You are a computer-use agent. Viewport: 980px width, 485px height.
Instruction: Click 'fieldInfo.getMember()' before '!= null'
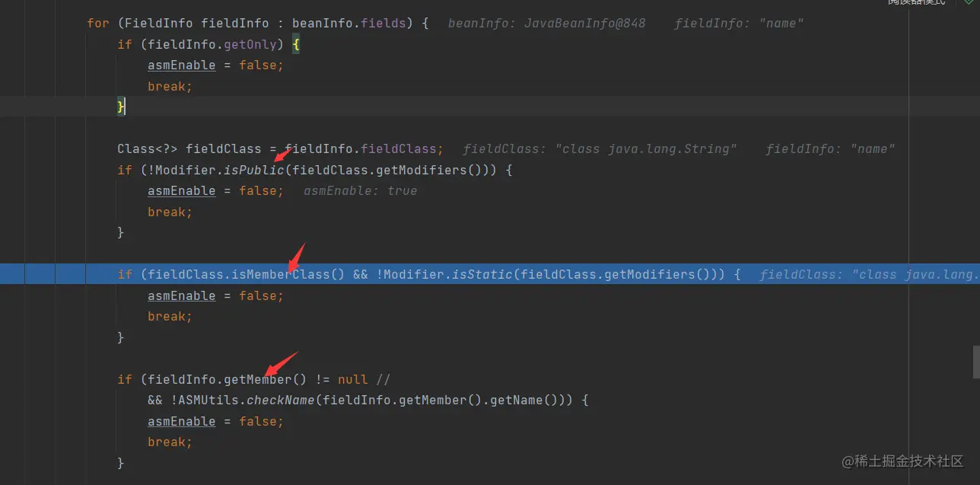click(227, 379)
